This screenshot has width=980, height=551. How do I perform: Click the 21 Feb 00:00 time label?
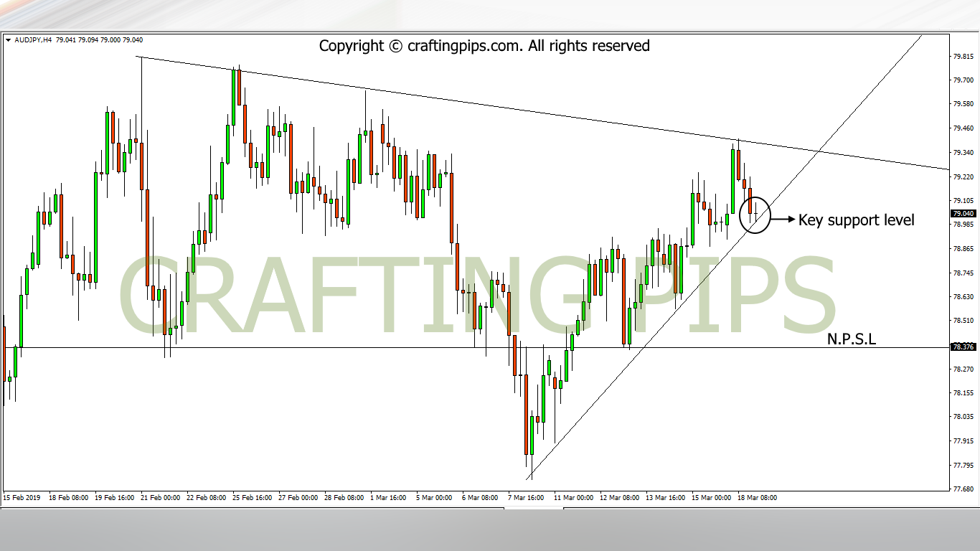160,497
